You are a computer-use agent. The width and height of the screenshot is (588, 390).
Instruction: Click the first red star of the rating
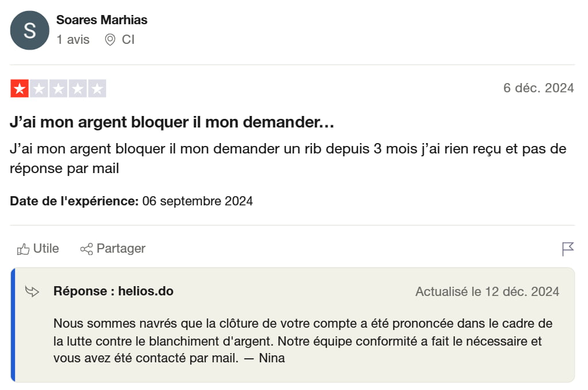pos(19,88)
